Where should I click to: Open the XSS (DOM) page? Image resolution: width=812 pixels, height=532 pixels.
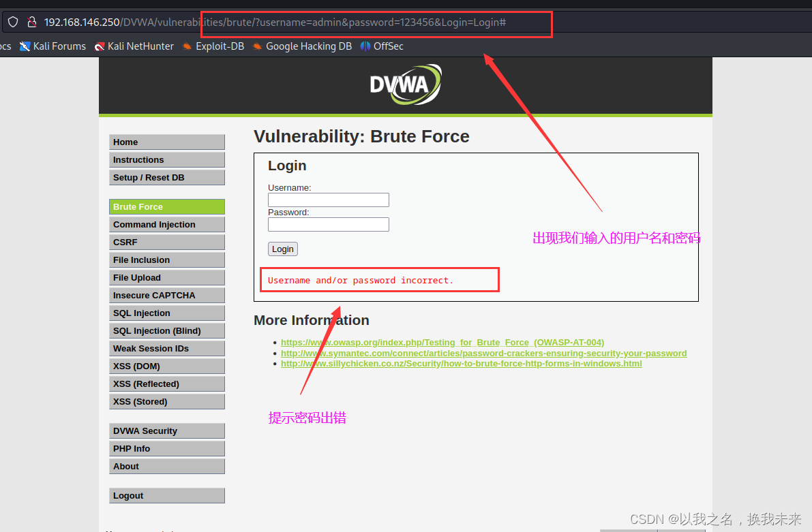click(167, 366)
